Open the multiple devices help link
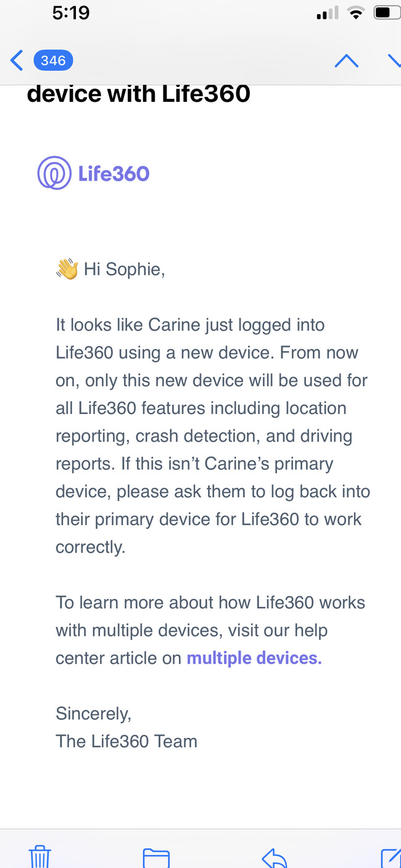Image resolution: width=401 pixels, height=868 pixels. coord(254,658)
